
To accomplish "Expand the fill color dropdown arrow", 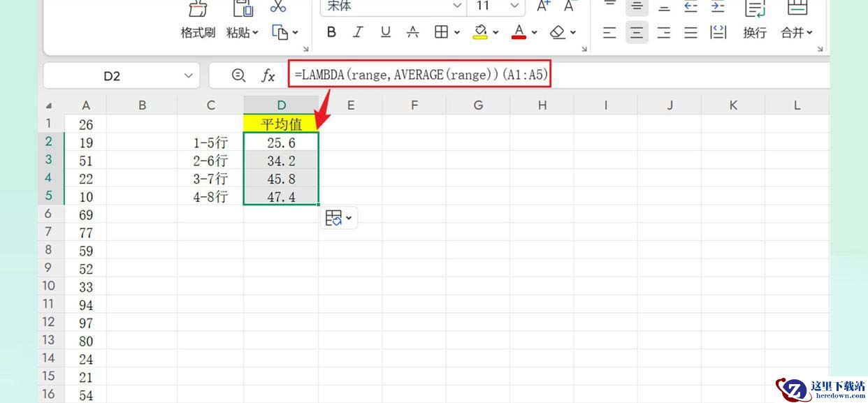I will pyautogui.click(x=496, y=32).
